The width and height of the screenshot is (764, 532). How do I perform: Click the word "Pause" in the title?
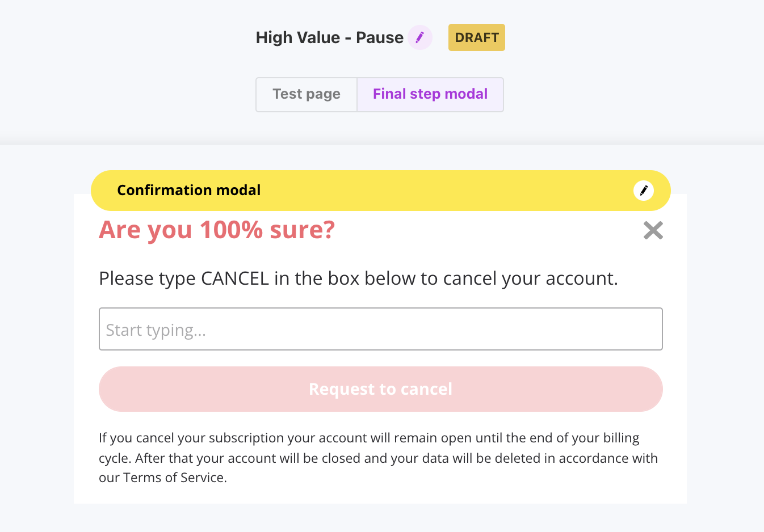[x=380, y=37]
